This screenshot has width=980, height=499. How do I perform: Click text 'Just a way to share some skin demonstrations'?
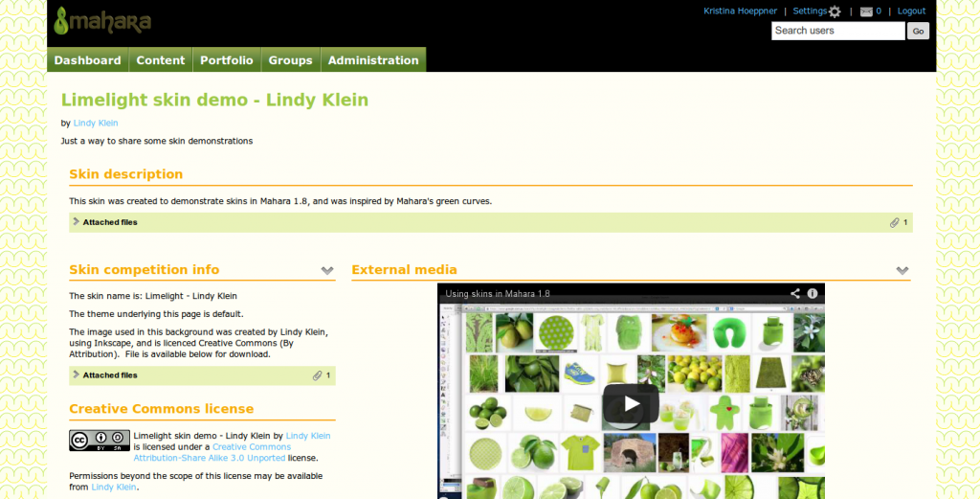click(x=157, y=141)
